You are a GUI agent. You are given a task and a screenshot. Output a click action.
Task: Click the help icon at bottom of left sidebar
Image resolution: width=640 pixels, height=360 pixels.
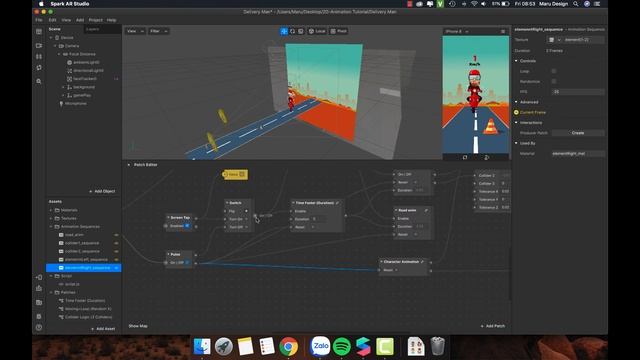coord(39,327)
